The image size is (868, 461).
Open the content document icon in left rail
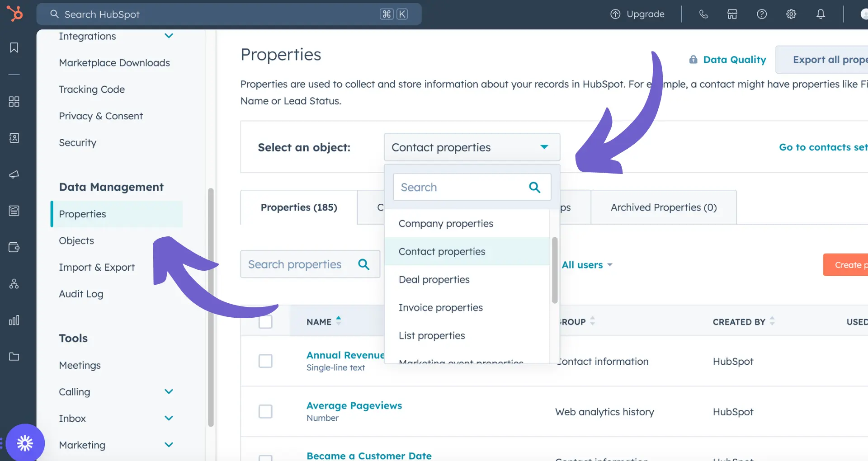(14, 211)
